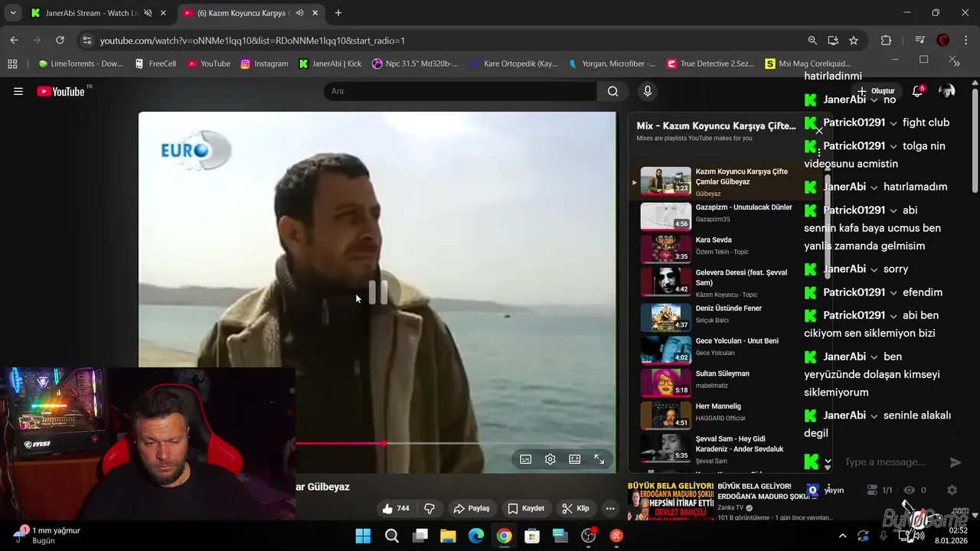Close the Mix playlist panel
The width and height of the screenshot is (980, 551).
(819, 131)
